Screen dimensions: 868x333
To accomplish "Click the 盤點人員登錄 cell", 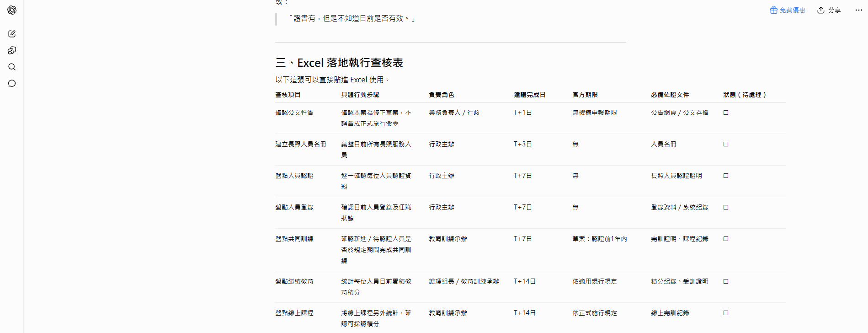I will point(294,207).
